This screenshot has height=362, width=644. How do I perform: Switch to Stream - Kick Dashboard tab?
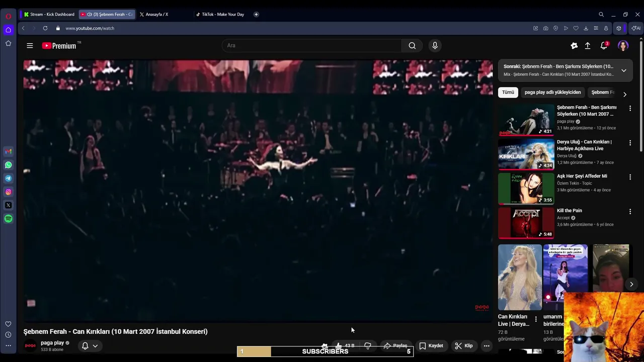[49, 15]
